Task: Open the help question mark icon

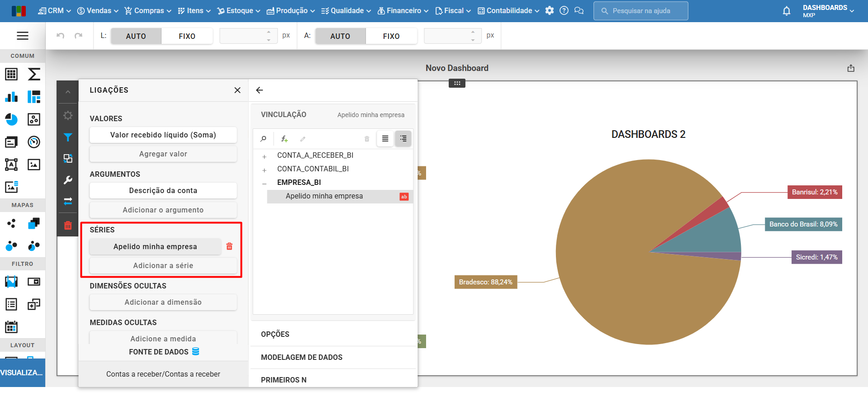Action: (564, 10)
